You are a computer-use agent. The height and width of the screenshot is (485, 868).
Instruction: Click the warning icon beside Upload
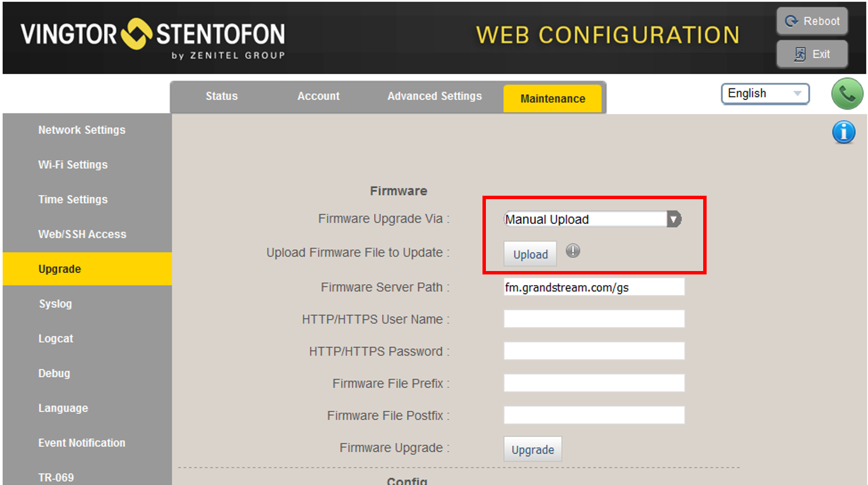click(573, 251)
